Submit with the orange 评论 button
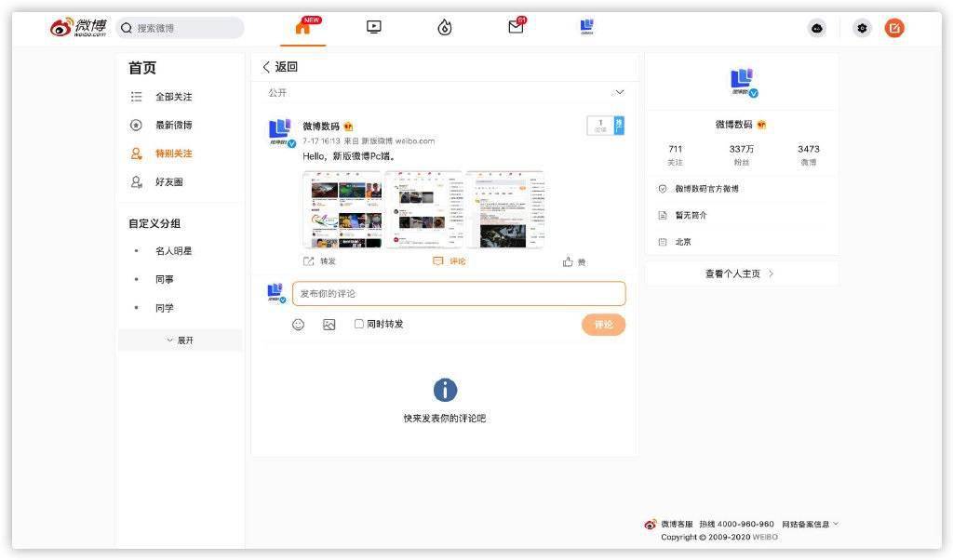953x560 pixels. tap(603, 325)
